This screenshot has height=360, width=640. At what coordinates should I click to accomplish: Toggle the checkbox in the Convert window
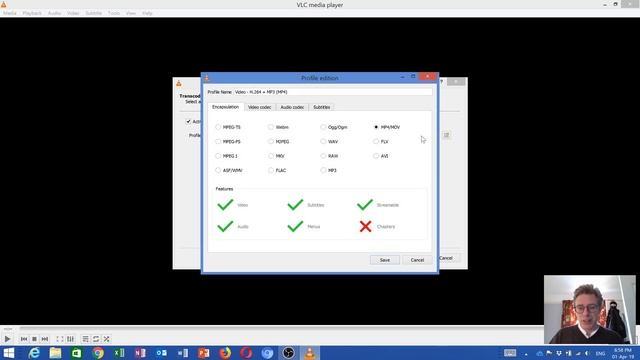coord(188,121)
